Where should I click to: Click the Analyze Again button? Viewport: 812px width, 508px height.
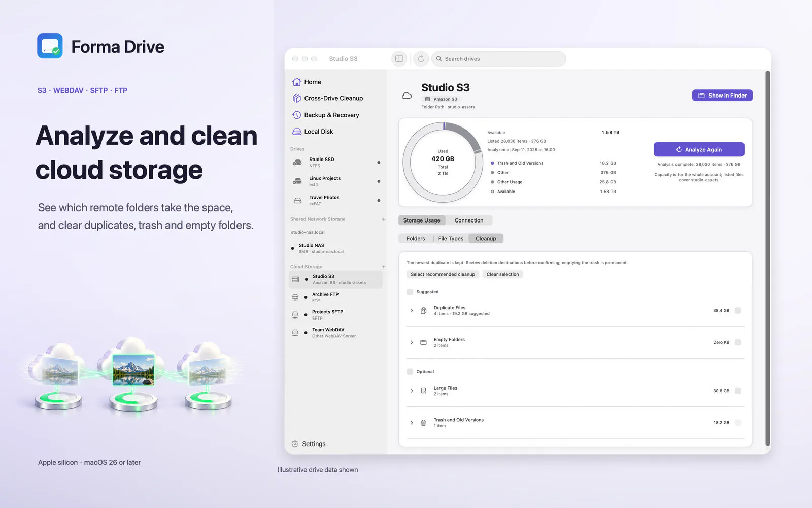[699, 149]
